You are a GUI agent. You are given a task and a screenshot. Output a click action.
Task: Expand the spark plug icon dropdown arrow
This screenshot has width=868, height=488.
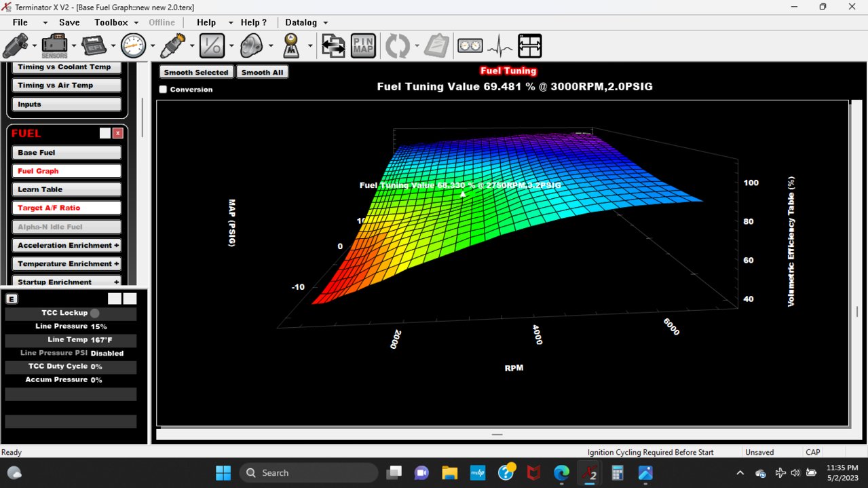tap(192, 46)
